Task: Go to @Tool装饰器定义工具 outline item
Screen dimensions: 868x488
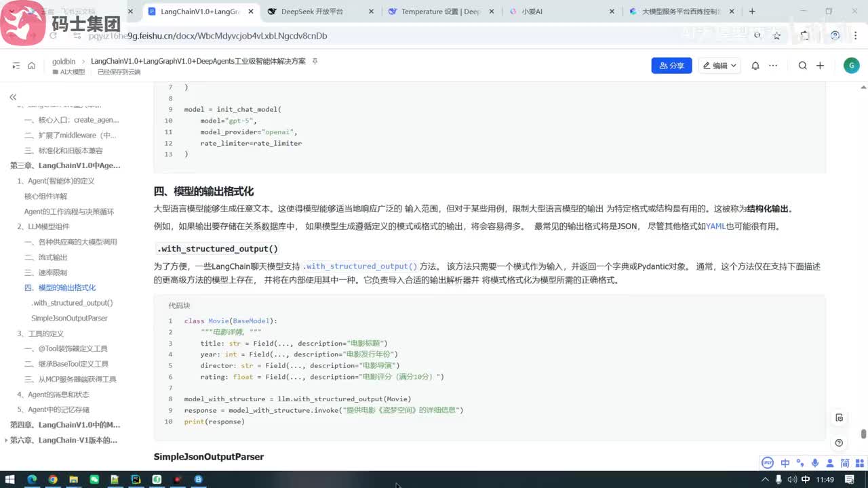Action: click(x=66, y=348)
